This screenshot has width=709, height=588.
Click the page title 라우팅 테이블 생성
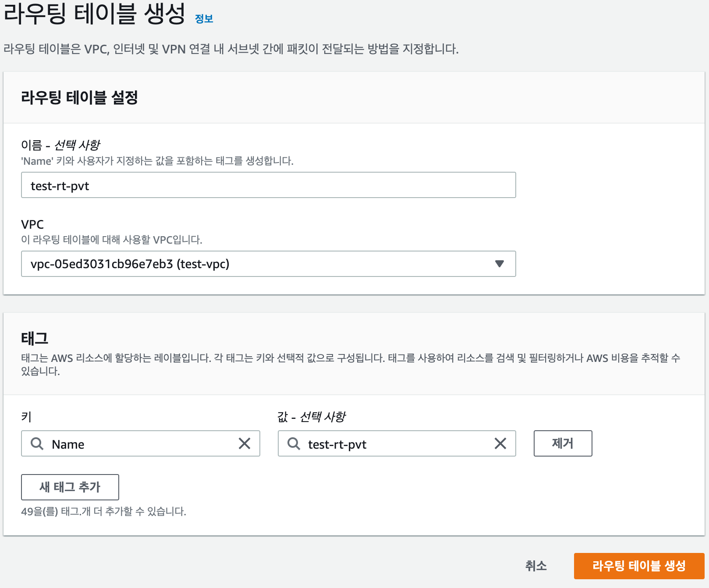pyautogui.click(x=94, y=13)
